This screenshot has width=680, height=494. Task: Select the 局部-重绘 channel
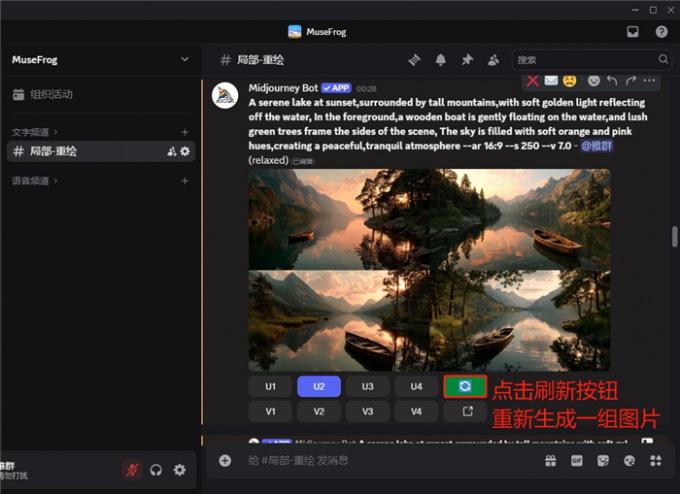click(101, 151)
